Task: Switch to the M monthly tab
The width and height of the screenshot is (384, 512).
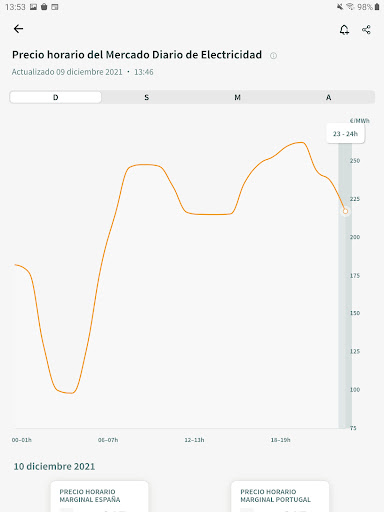Action: [237, 97]
